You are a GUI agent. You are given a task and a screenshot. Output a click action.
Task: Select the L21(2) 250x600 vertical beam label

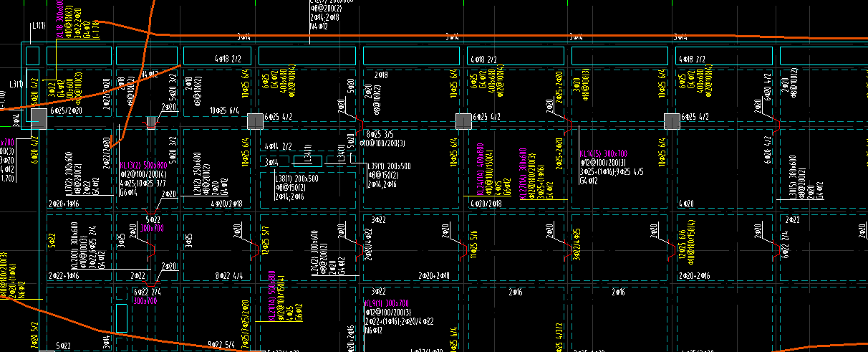tap(197, 174)
